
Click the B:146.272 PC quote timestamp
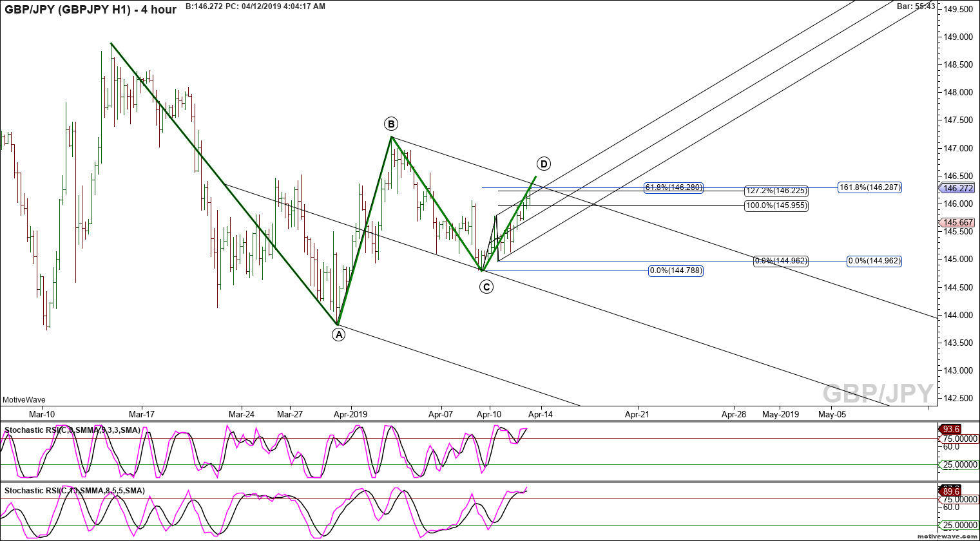[x=255, y=6]
